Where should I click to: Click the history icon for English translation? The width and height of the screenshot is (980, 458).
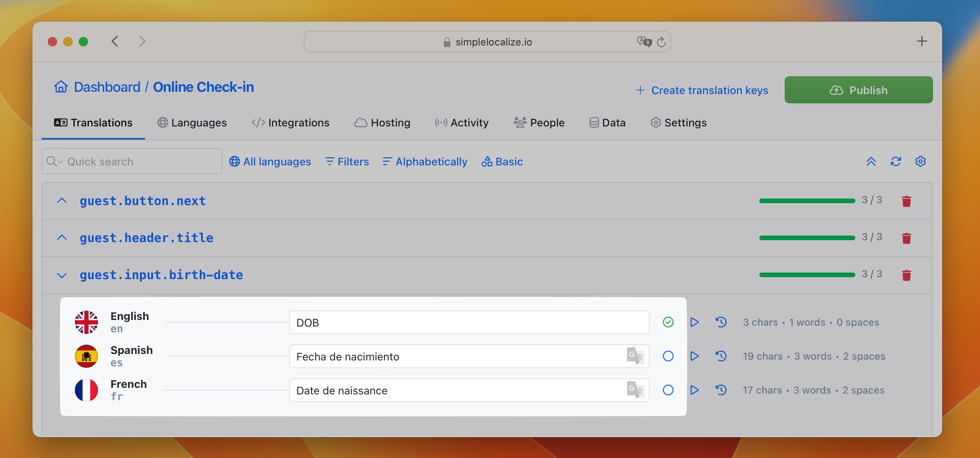[x=722, y=322]
